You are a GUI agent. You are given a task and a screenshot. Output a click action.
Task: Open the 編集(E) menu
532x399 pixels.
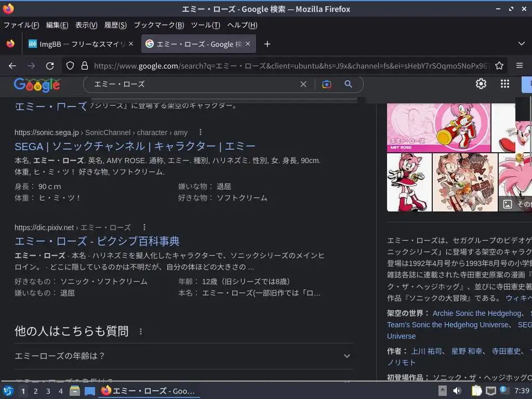[57, 25]
